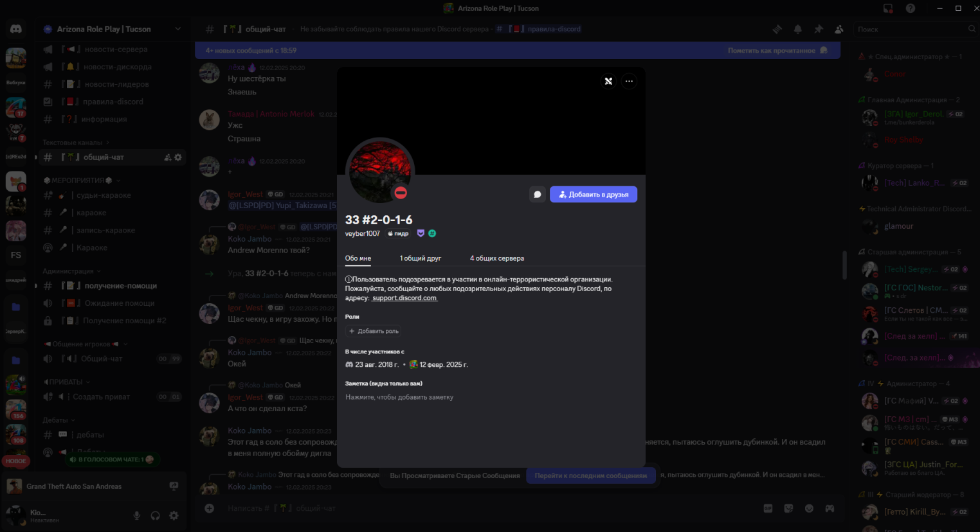Open sticker picker in message bar

tap(788, 508)
